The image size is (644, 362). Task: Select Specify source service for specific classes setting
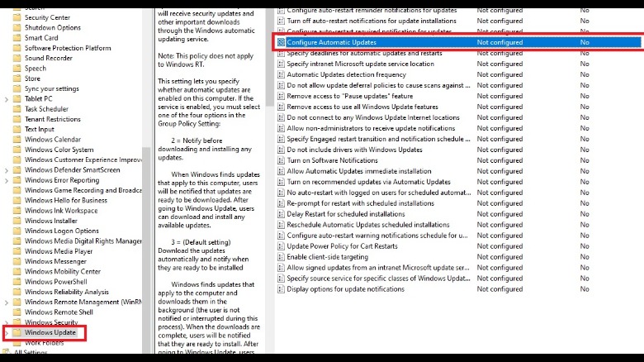point(378,278)
